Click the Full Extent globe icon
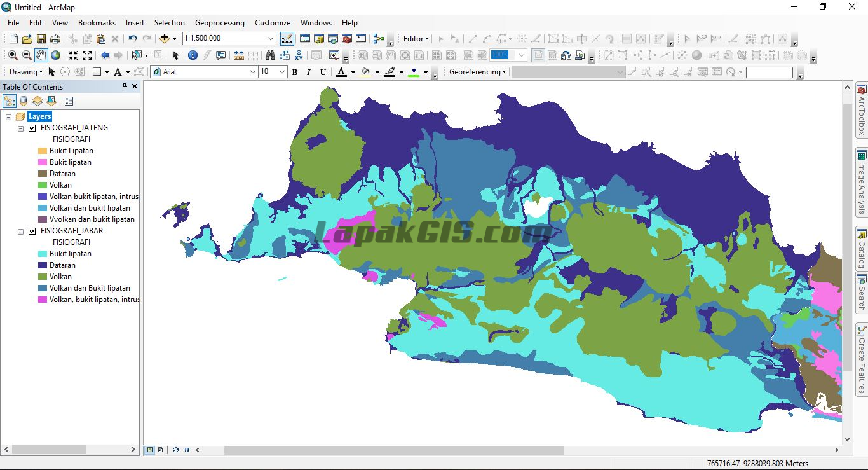The height and width of the screenshot is (470, 868). point(55,55)
